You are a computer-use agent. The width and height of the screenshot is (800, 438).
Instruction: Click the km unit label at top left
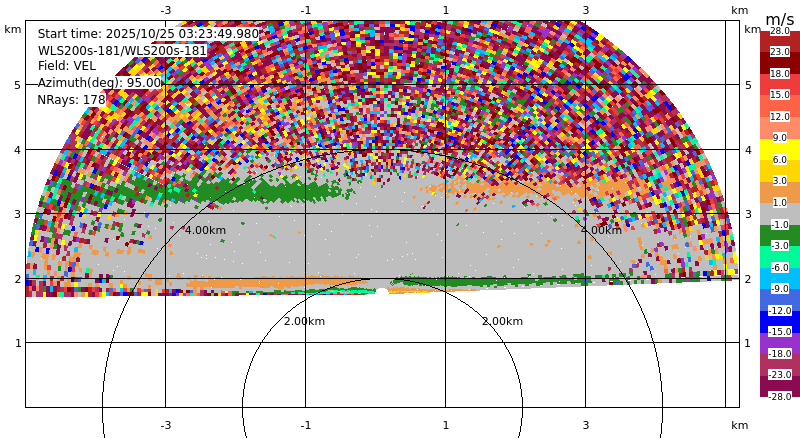pyautogui.click(x=13, y=29)
